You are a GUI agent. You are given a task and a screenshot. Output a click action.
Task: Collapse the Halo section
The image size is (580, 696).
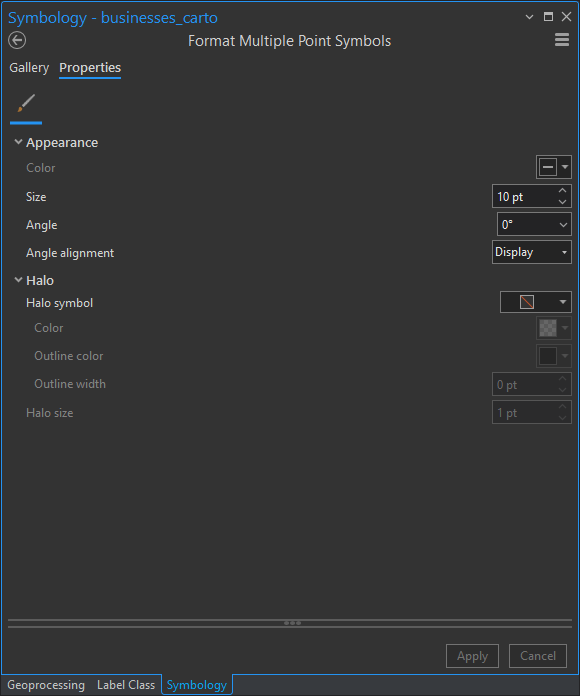click(18, 280)
